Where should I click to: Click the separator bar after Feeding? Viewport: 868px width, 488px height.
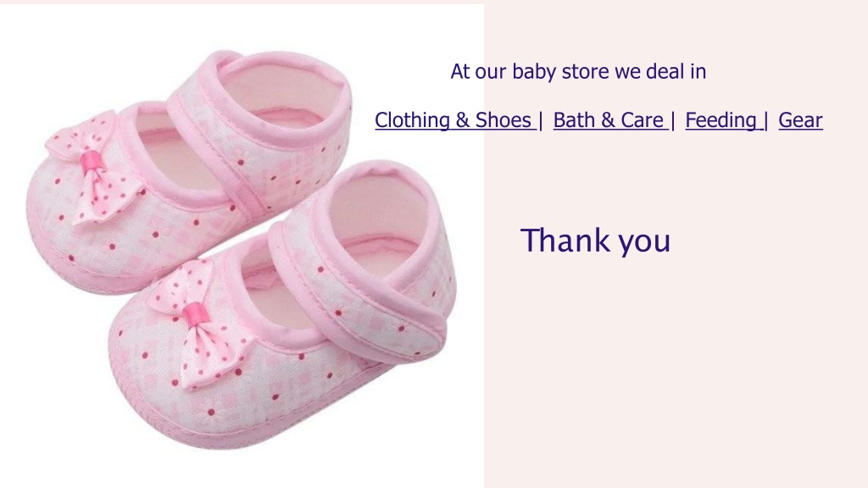tap(765, 120)
